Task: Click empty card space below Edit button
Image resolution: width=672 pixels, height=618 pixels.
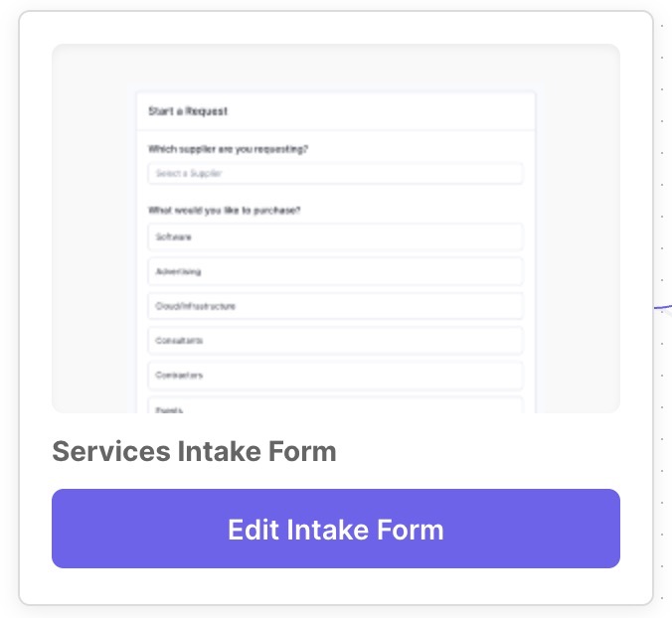Action: (336, 585)
